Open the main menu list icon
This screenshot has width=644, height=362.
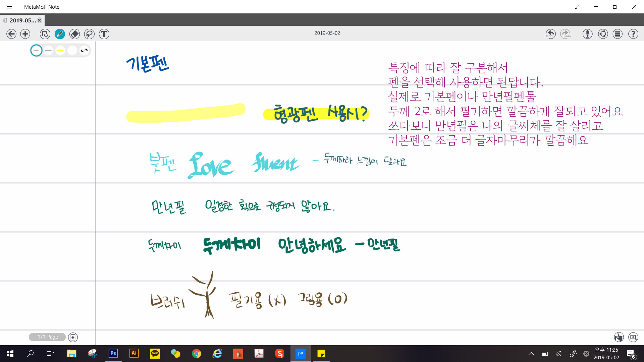618,34
